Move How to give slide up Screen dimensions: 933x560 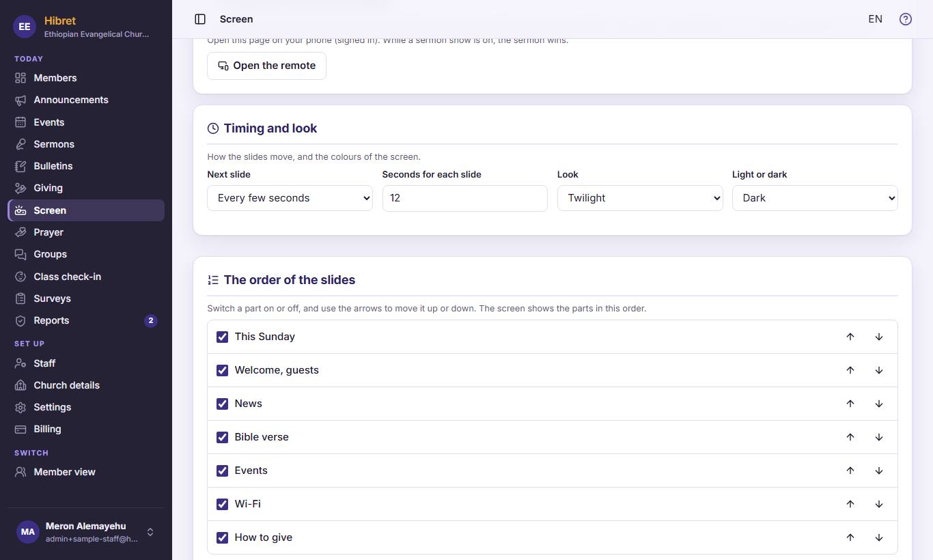[x=850, y=537]
